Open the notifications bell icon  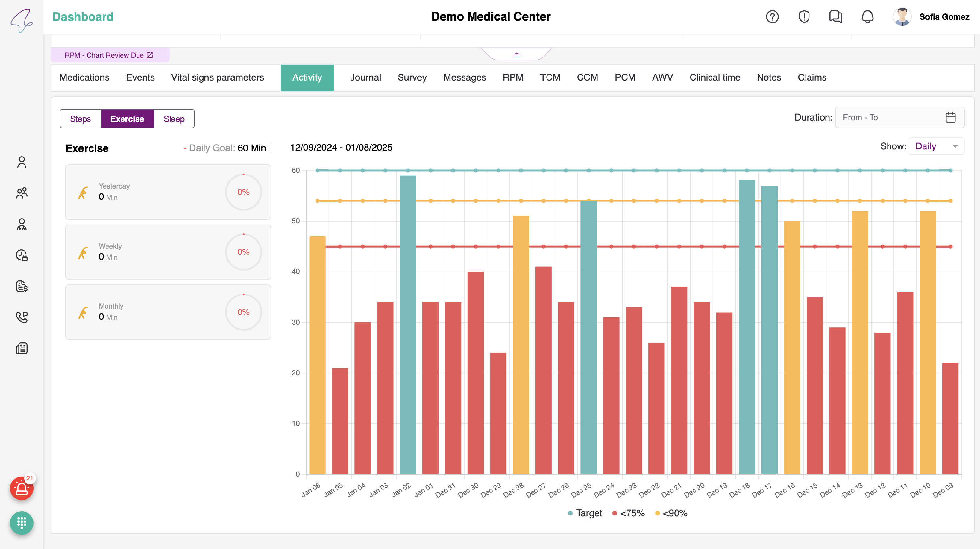[867, 17]
